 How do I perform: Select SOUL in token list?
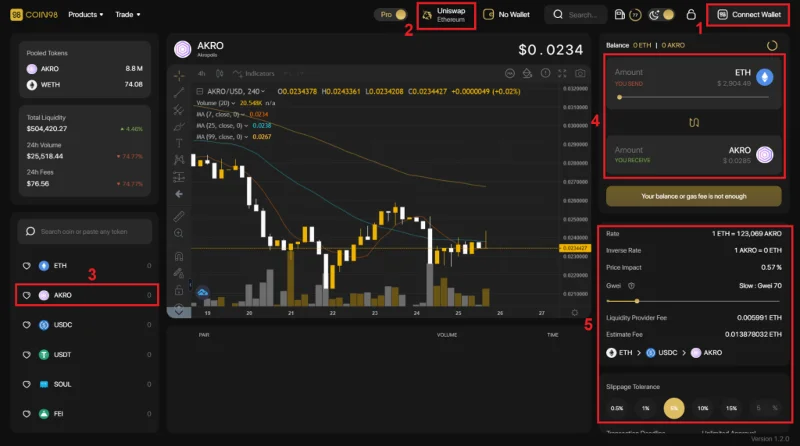tap(87, 384)
